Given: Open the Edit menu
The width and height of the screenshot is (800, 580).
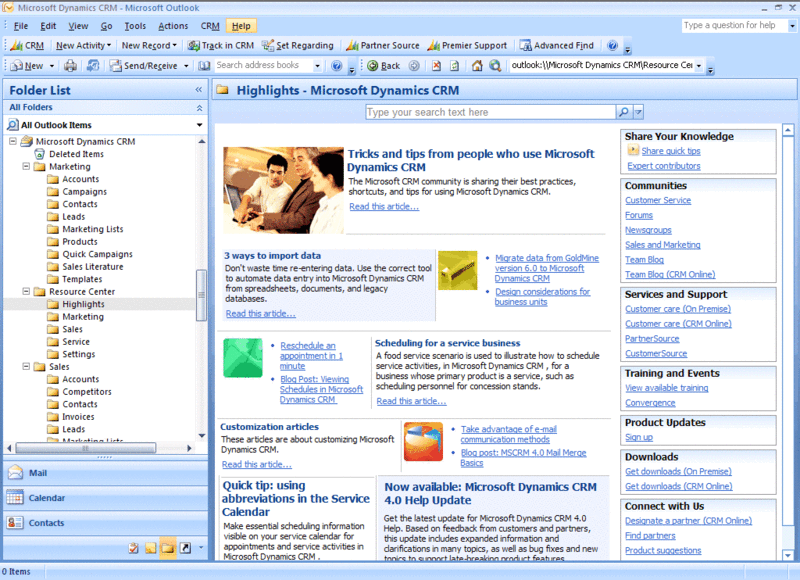Looking at the screenshot, I should click(48, 26).
